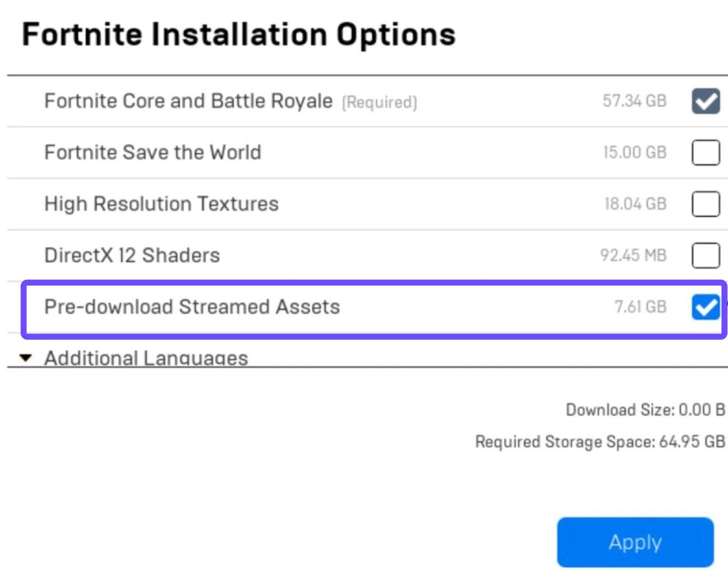Click the Required Storage Space summary text
This screenshot has width=728, height=582.
point(600,442)
